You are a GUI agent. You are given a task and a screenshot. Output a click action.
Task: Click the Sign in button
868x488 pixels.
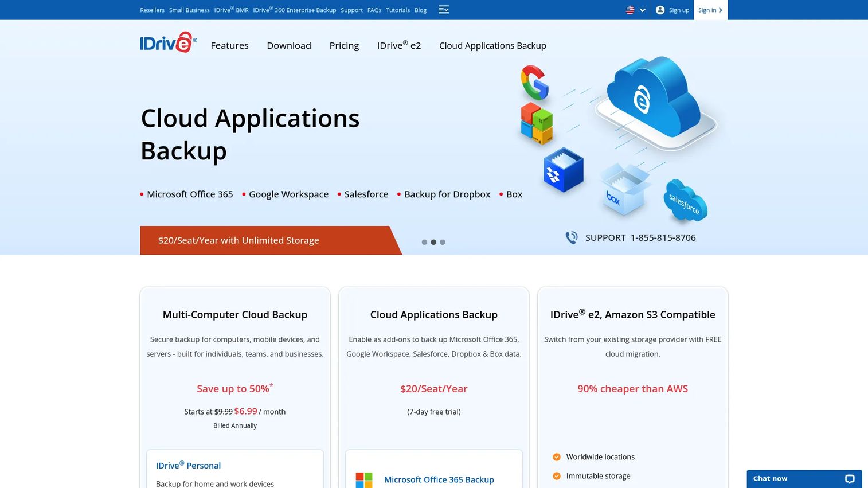[710, 10]
